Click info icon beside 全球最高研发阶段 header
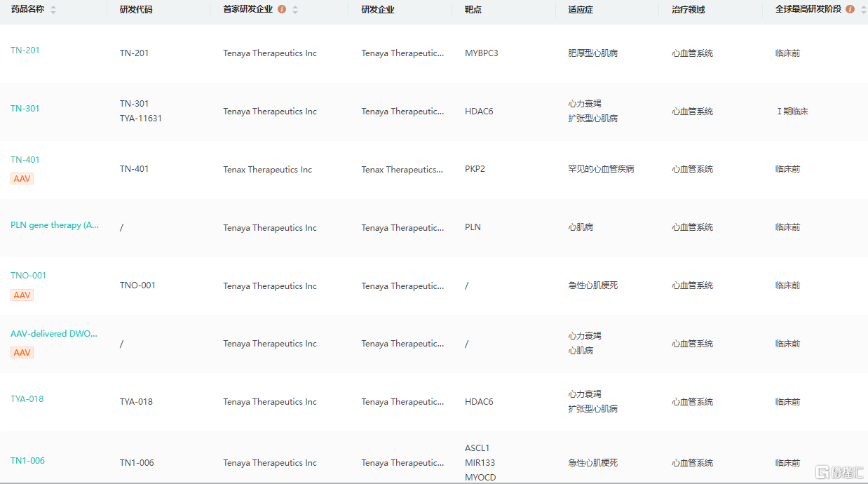Image resolution: width=868 pixels, height=484 pixels. point(850,9)
